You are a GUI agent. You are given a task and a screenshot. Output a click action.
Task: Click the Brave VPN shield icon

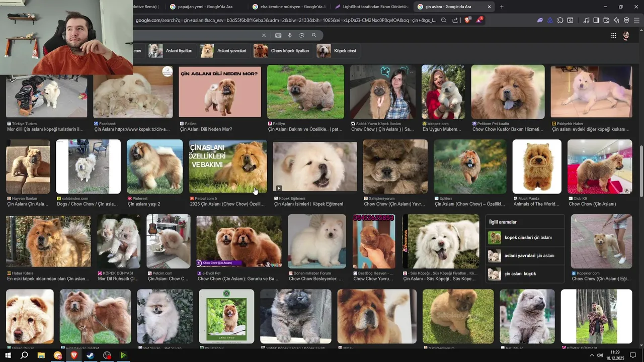coord(626,20)
